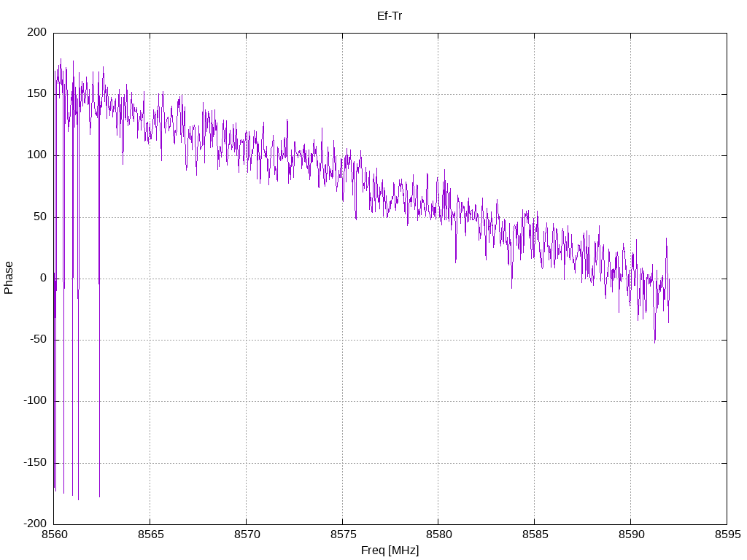The image size is (747, 560).
Task: Click the y-axis tick label 0
Action: (x=44, y=278)
